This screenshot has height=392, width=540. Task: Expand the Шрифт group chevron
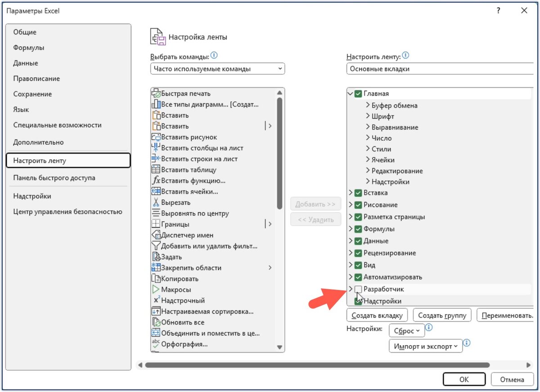368,116
